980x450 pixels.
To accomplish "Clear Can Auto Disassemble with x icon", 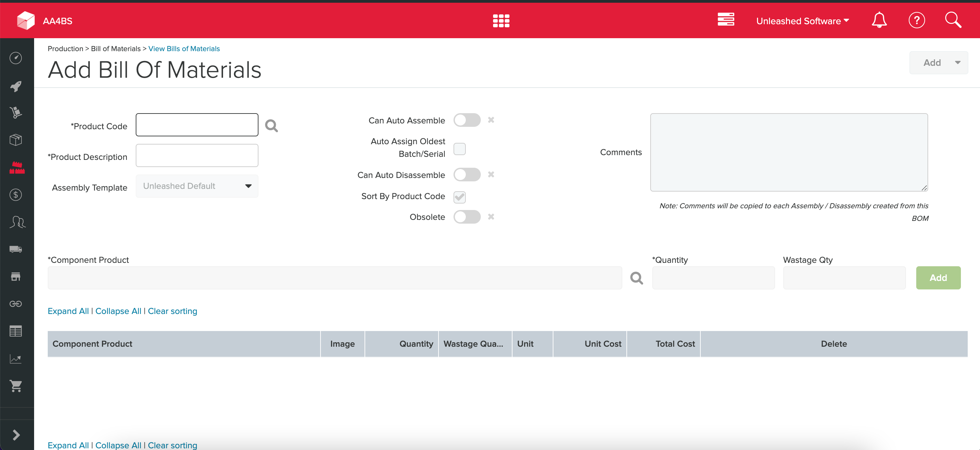I will 491,174.
